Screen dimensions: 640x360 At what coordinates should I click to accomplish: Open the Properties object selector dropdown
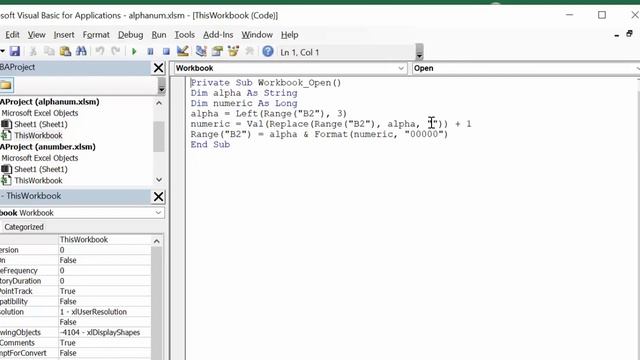click(158, 213)
